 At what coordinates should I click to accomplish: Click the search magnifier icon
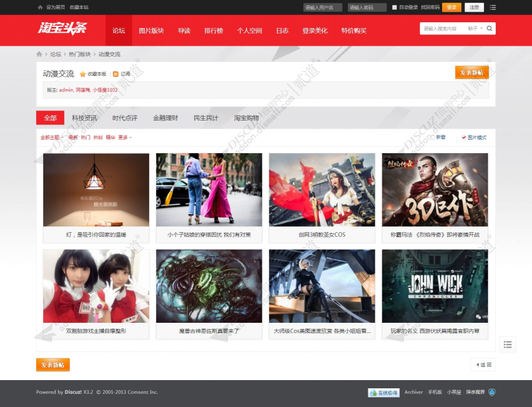click(x=489, y=29)
